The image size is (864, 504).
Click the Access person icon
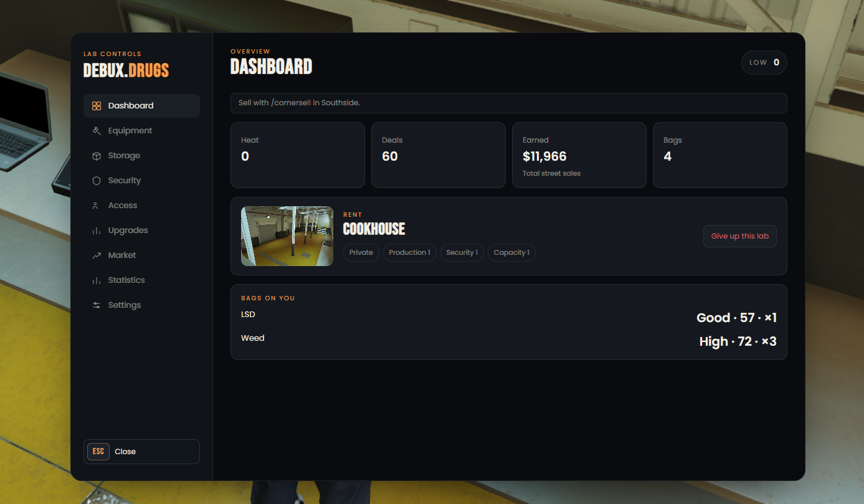click(97, 206)
